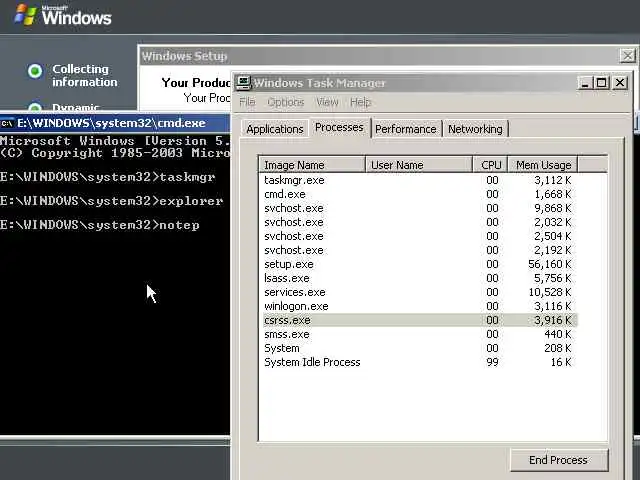
Task: Click the 10,528 K memory value
Action: [x=549, y=292]
